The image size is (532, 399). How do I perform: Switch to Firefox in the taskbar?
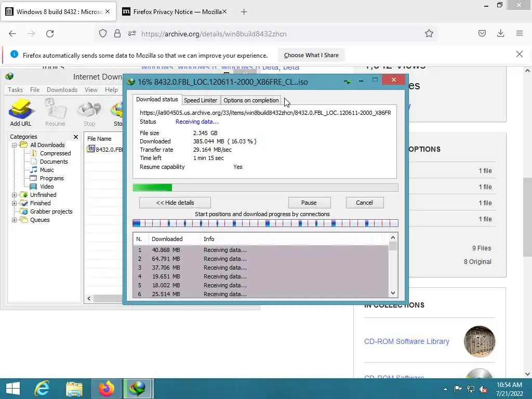pos(107,389)
